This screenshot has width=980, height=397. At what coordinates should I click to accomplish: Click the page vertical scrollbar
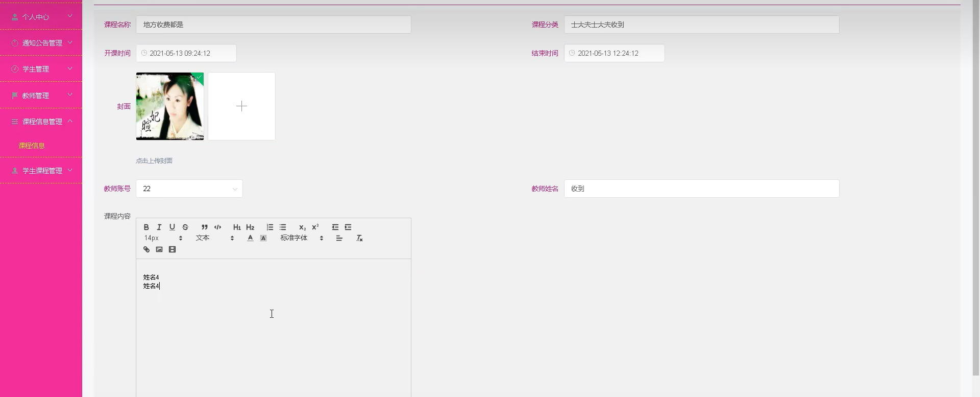point(976,186)
